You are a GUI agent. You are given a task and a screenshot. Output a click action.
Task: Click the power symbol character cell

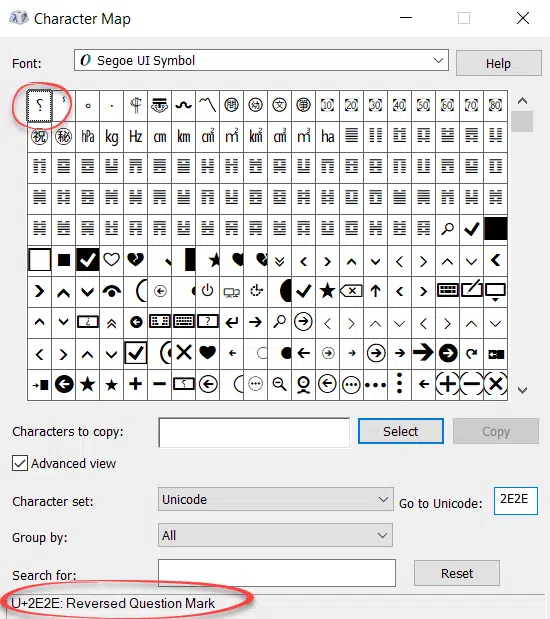[x=207, y=291]
